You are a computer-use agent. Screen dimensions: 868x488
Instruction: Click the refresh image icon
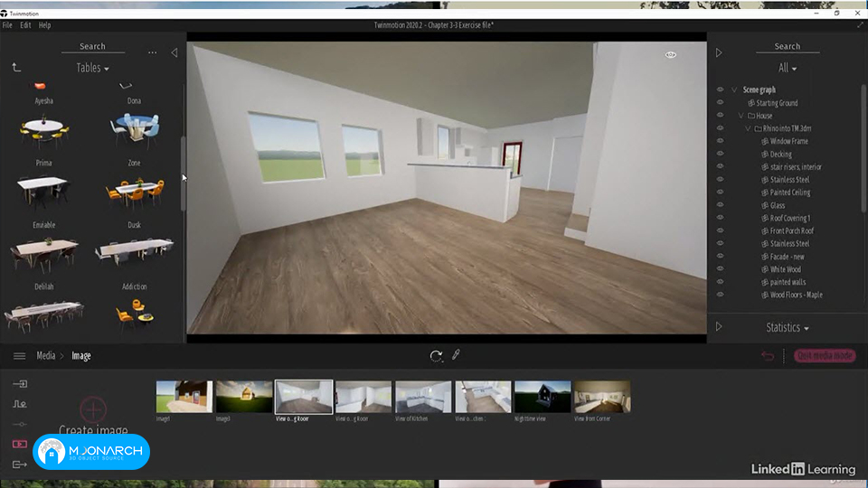pyautogui.click(x=436, y=356)
